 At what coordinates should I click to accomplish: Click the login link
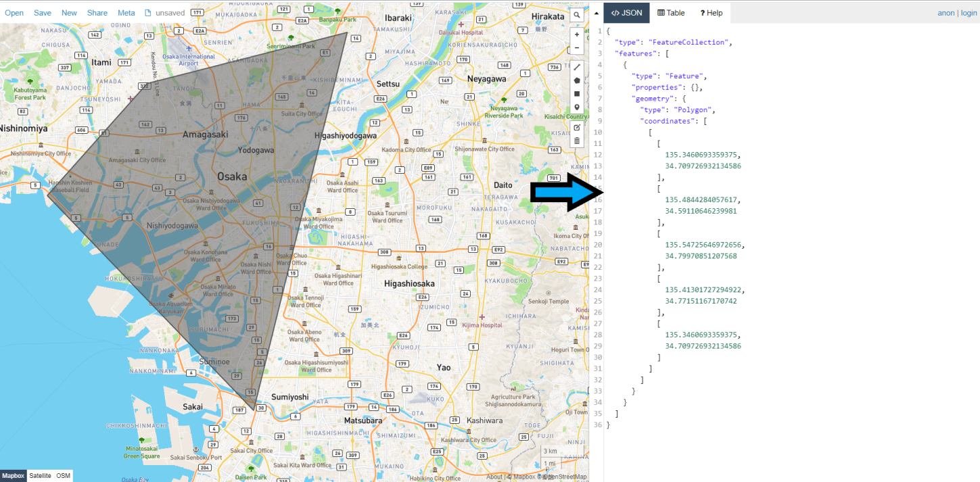[x=968, y=12]
